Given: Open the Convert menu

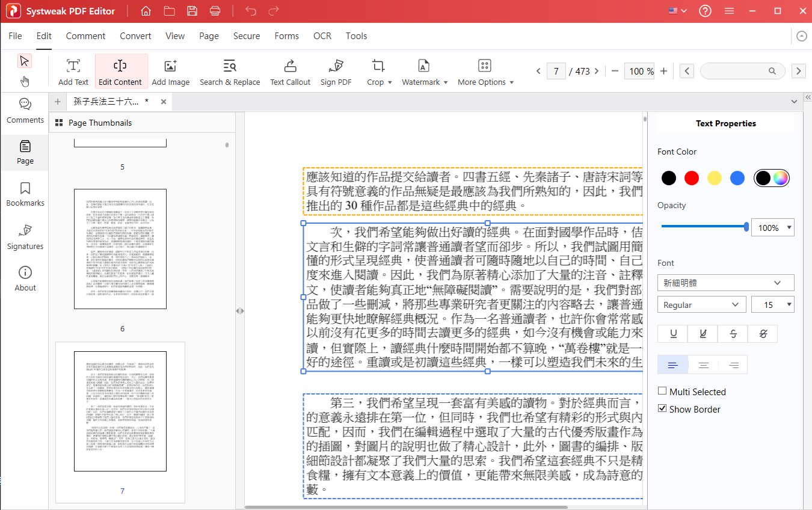Looking at the screenshot, I should point(135,36).
